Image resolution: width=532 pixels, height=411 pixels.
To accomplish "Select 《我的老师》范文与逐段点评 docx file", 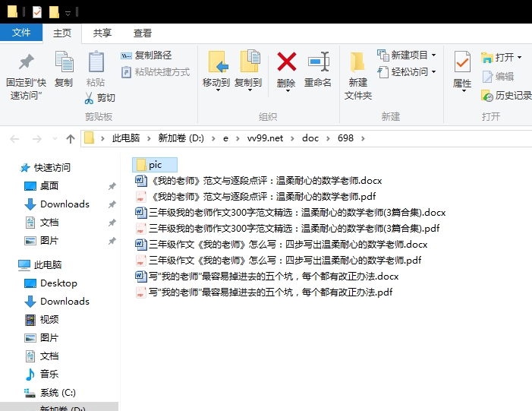I will tap(259, 180).
